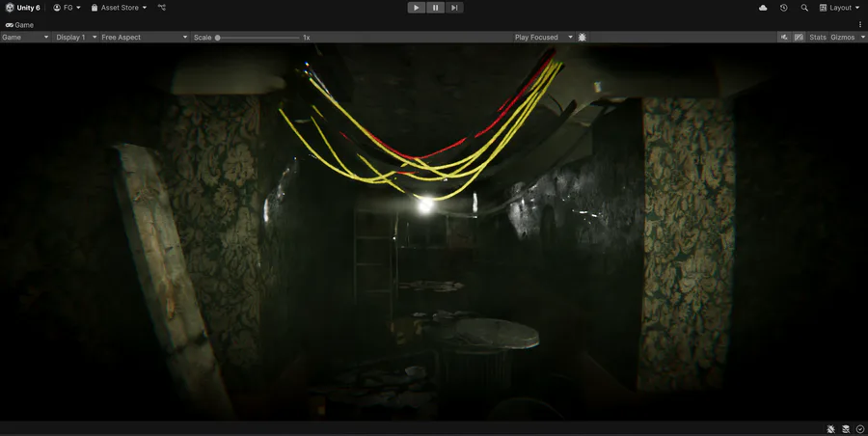Open the Layout dropdown
868x436 pixels.
(839, 8)
